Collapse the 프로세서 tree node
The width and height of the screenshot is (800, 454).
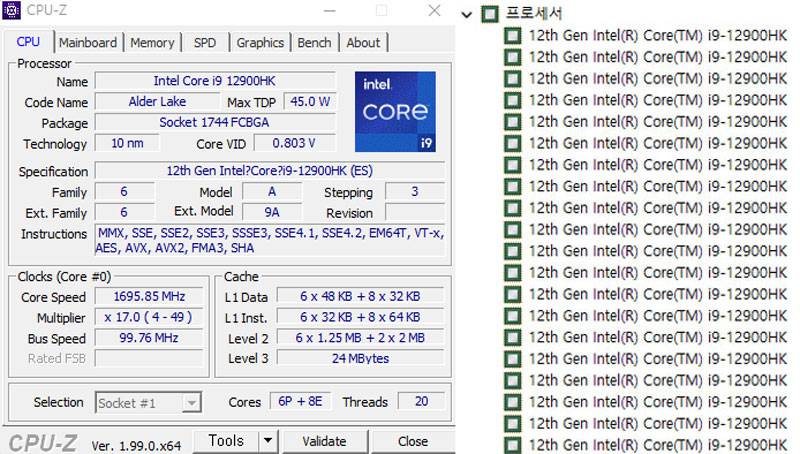(x=466, y=14)
